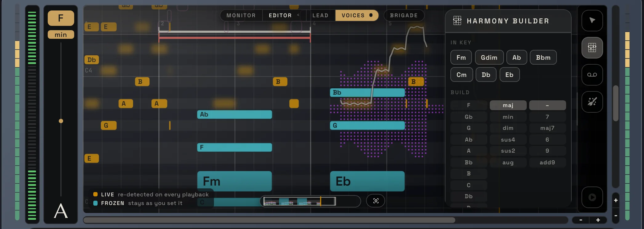
Task: Select chord quality dim in Build
Action: pos(508,128)
